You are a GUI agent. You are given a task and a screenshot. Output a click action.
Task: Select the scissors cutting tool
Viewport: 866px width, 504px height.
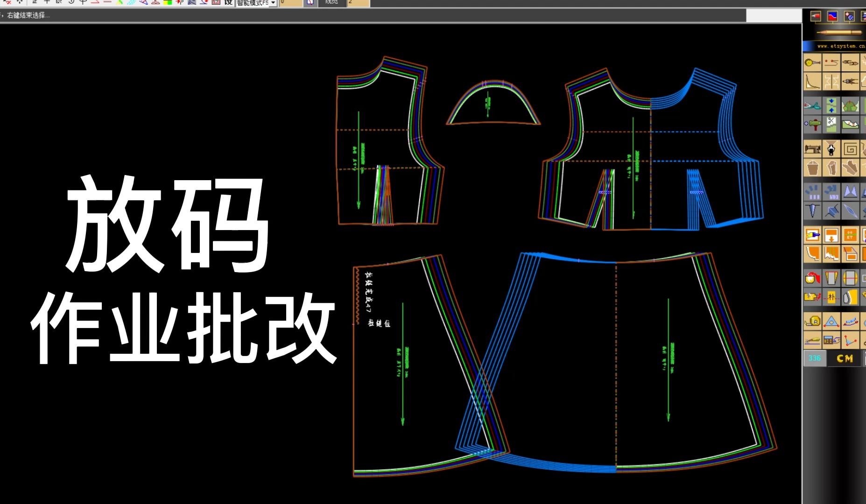click(830, 122)
